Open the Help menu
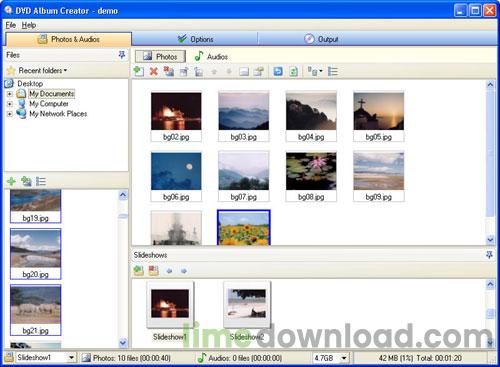This screenshot has height=367, width=500. (x=29, y=25)
